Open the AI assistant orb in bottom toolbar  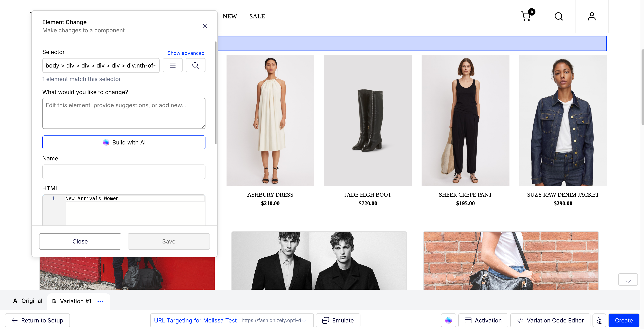(448, 320)
